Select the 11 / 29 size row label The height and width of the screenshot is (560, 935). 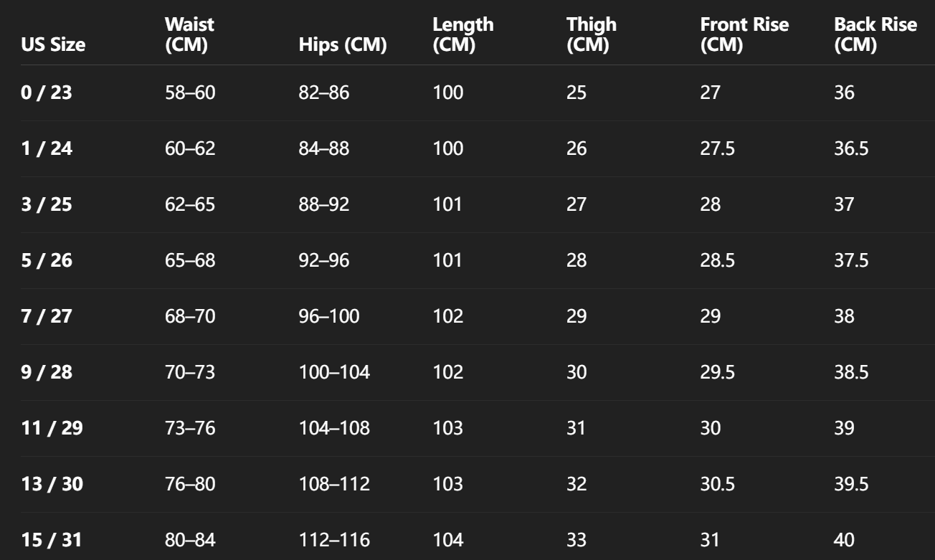tap(52, 428)
